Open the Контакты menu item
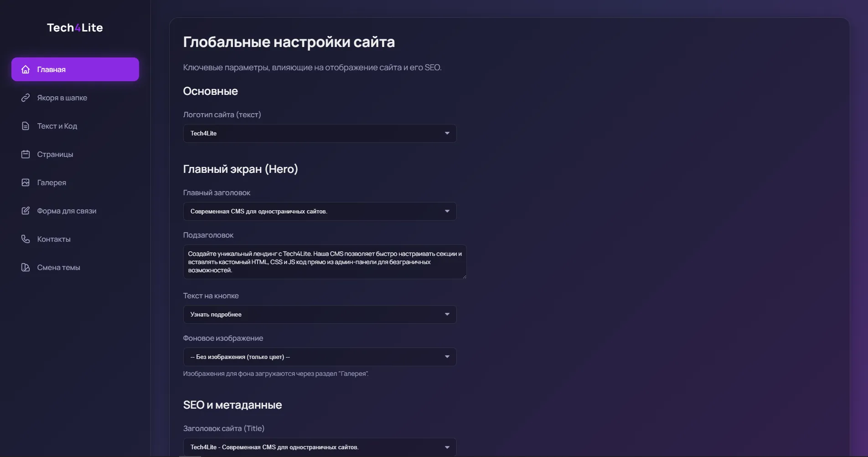This screenshot has width=868, height=457. (x=54, y=239)
